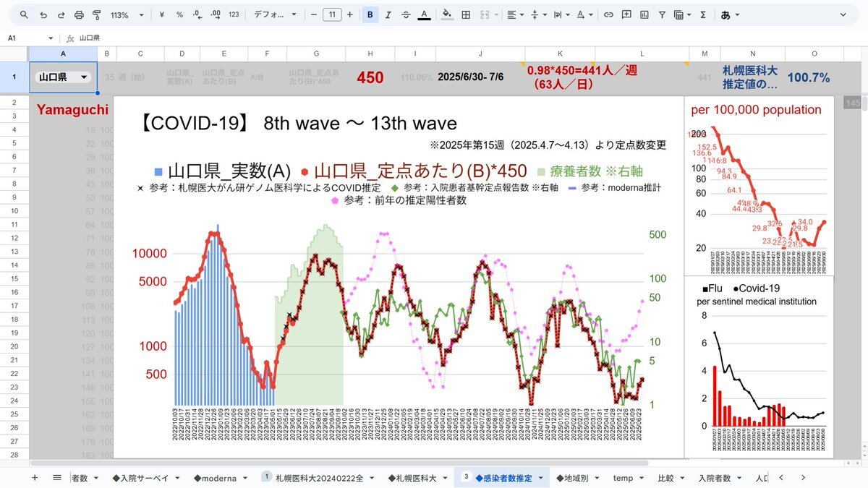Select row header 1
Viewport: 868px width, 488px height.
click(x=14, y=77)
